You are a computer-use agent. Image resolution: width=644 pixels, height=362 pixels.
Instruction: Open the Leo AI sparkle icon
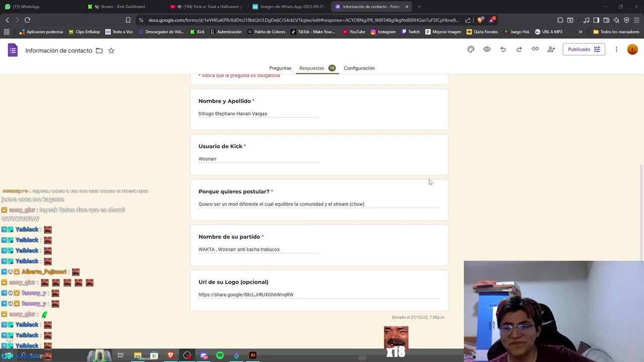coord(616,20)
